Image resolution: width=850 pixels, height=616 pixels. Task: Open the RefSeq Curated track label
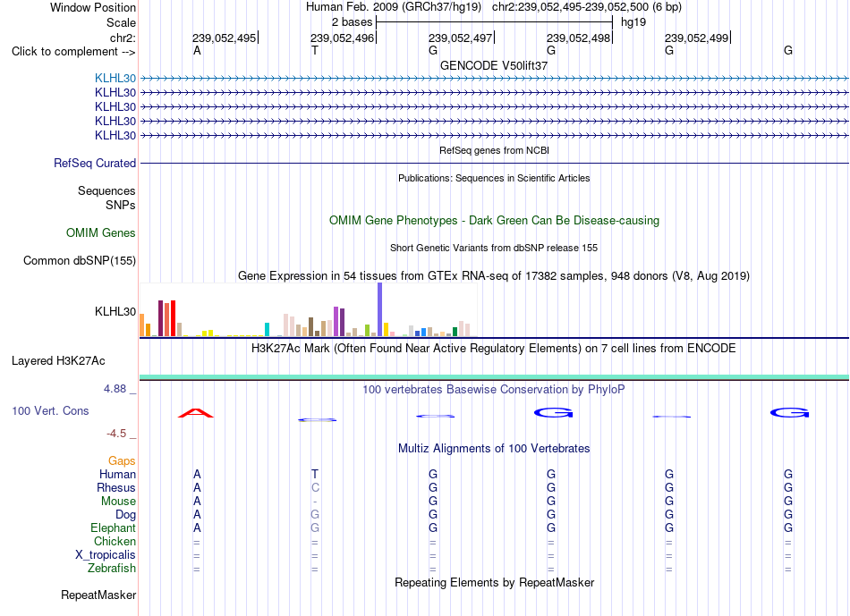click(x=95, y=163)
